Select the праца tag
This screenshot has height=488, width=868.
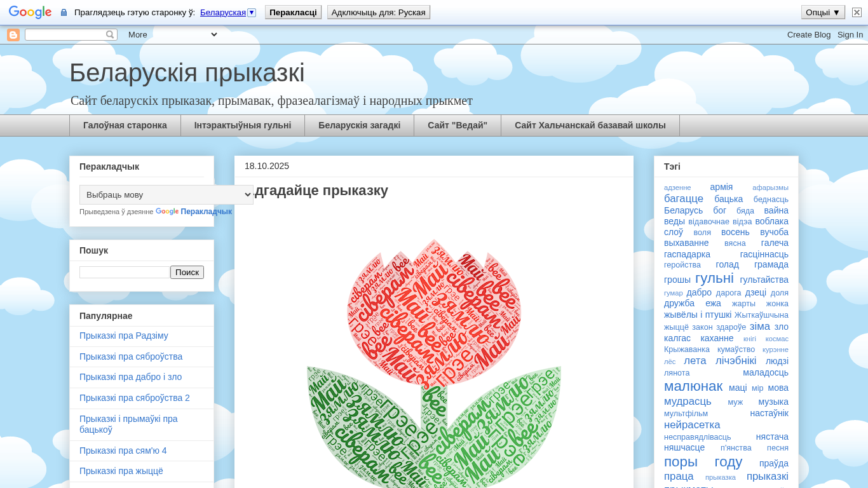pos(679,476)
